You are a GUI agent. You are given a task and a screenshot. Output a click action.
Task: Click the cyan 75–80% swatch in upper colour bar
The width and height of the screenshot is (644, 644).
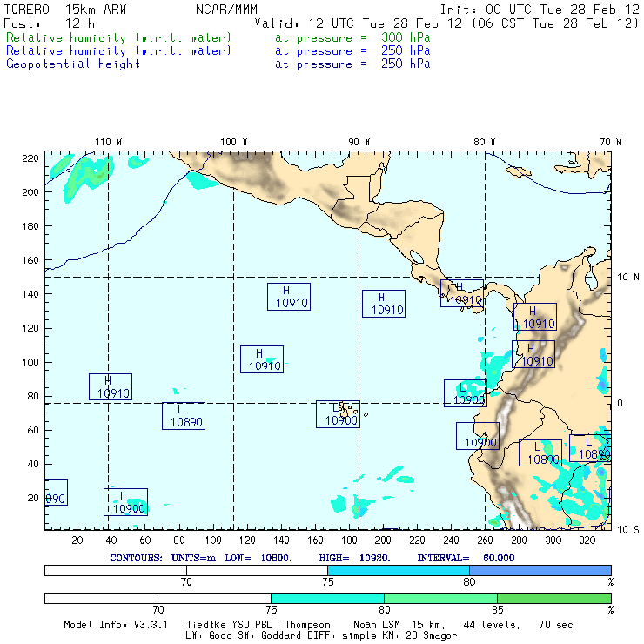pos(399,570)
